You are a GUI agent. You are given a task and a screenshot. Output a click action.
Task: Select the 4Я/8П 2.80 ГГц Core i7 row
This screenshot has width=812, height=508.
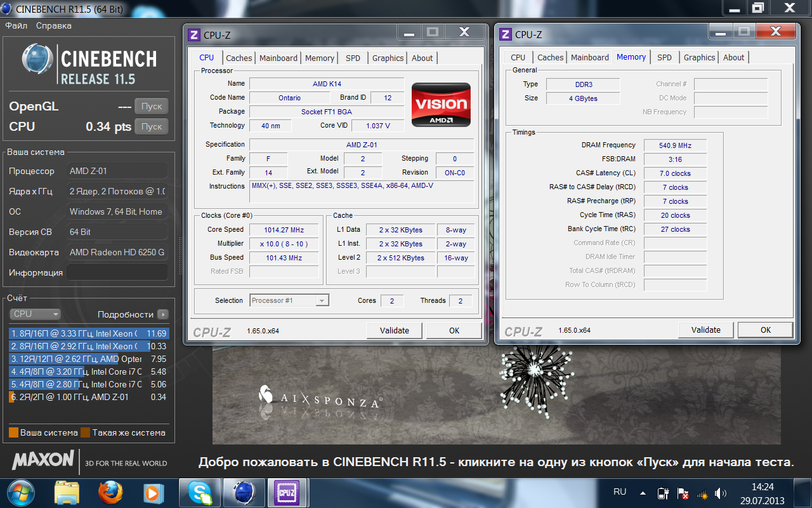click(89, 384)
